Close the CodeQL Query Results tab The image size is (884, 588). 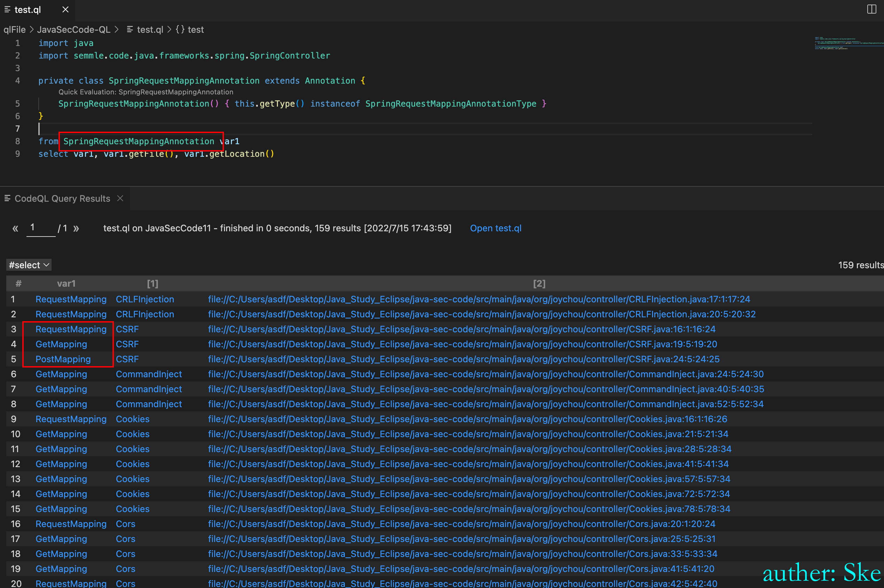[120, 198]
